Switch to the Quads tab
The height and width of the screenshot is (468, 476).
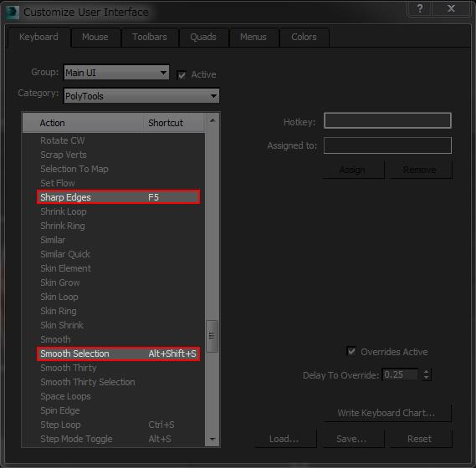point(203,37)
